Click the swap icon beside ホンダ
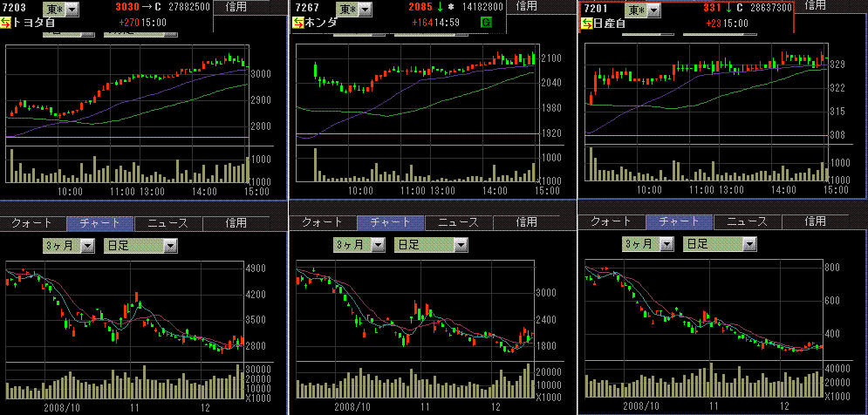 click(298, 23)
